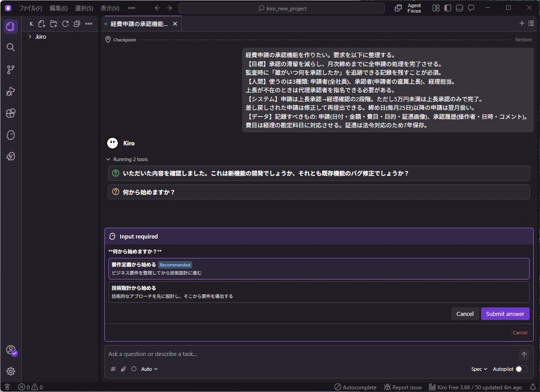
Task: Open explorer header more actions menu
Action: click(x=89, y=24)
